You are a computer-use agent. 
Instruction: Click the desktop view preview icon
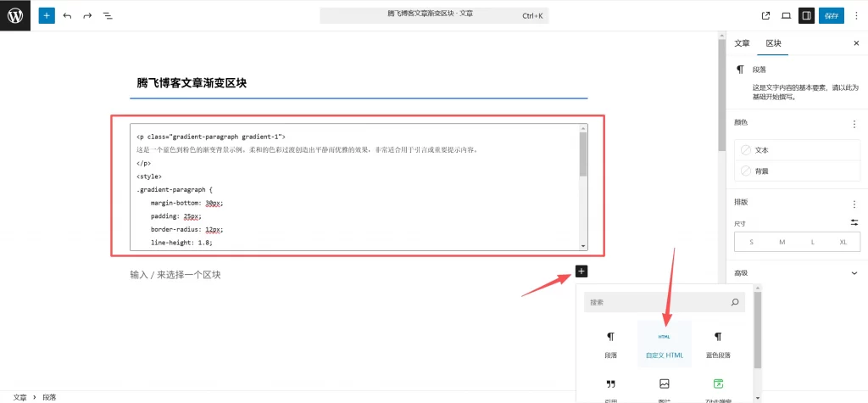(787, 15)
